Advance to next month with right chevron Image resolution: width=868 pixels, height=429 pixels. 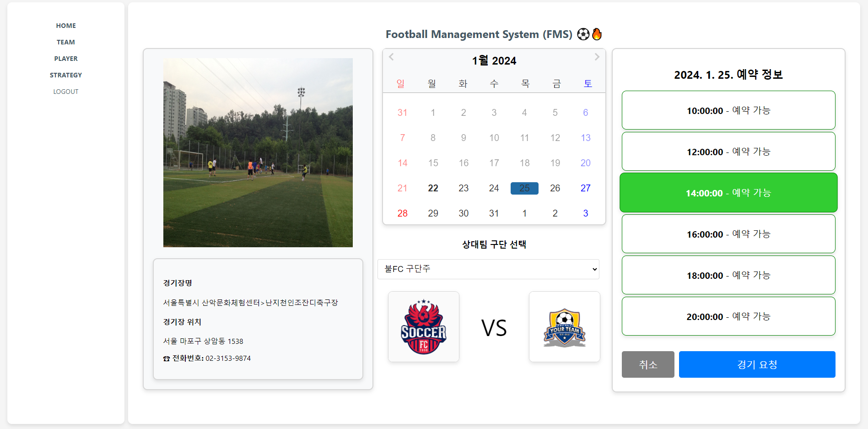(x=597, y=57)
